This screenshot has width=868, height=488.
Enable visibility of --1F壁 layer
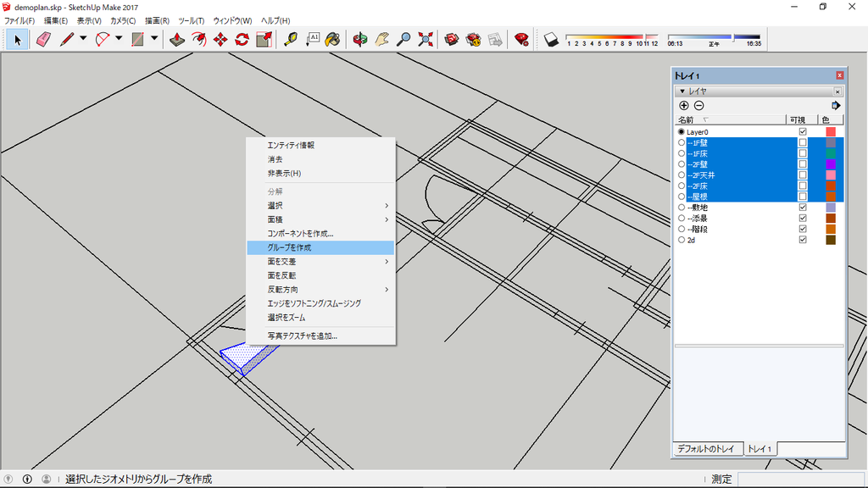[803, 142]
